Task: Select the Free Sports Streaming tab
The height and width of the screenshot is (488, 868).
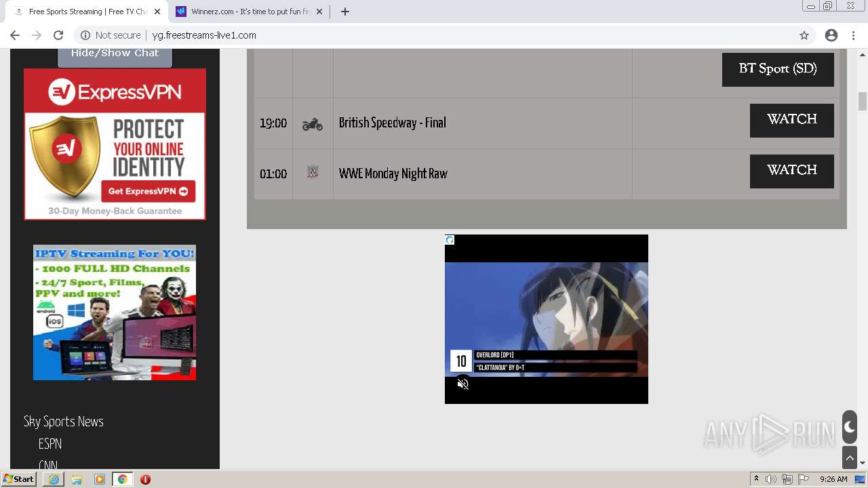Action: 87,12
